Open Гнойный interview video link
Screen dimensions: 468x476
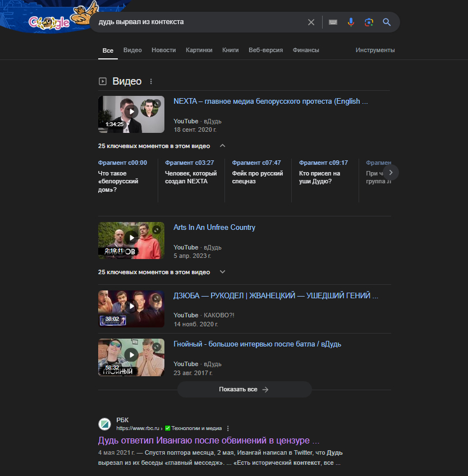(257, 344)
